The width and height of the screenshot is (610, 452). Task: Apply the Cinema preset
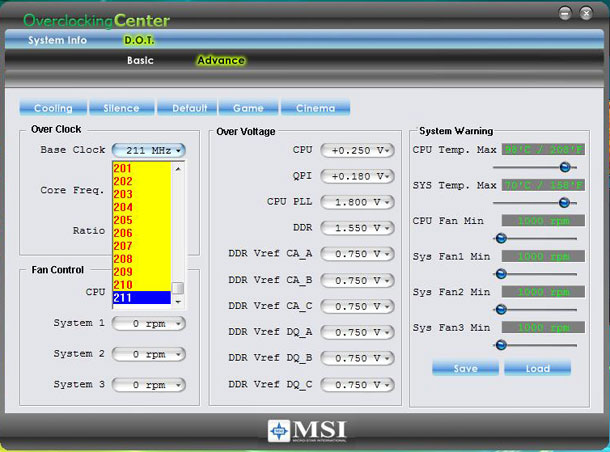coord(315,108)
